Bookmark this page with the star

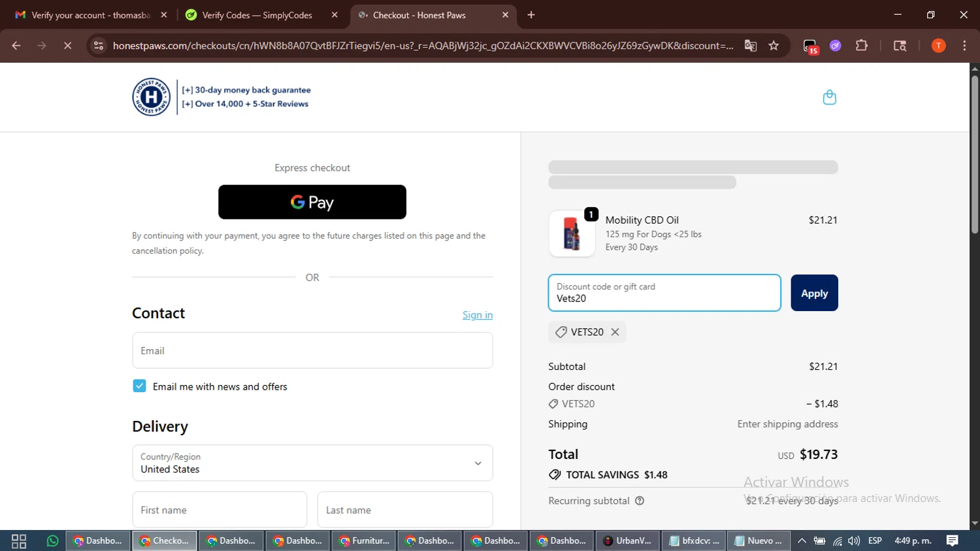[774, 46]
